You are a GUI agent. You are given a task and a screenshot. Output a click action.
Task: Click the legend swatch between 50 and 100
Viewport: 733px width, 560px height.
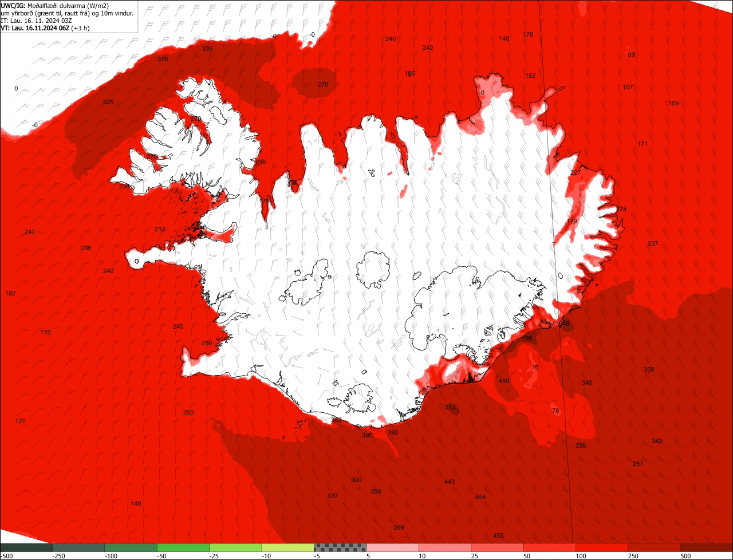pyautogui.click(x=550, y=547)
